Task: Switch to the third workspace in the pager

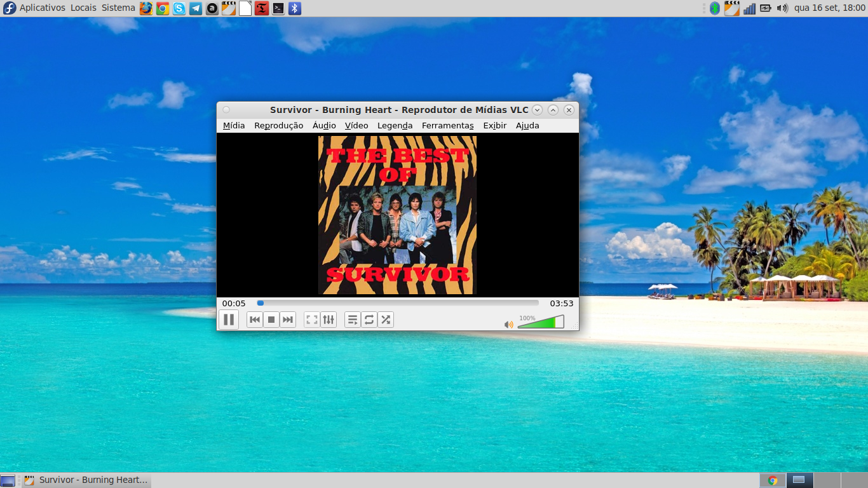Action: 827,480
